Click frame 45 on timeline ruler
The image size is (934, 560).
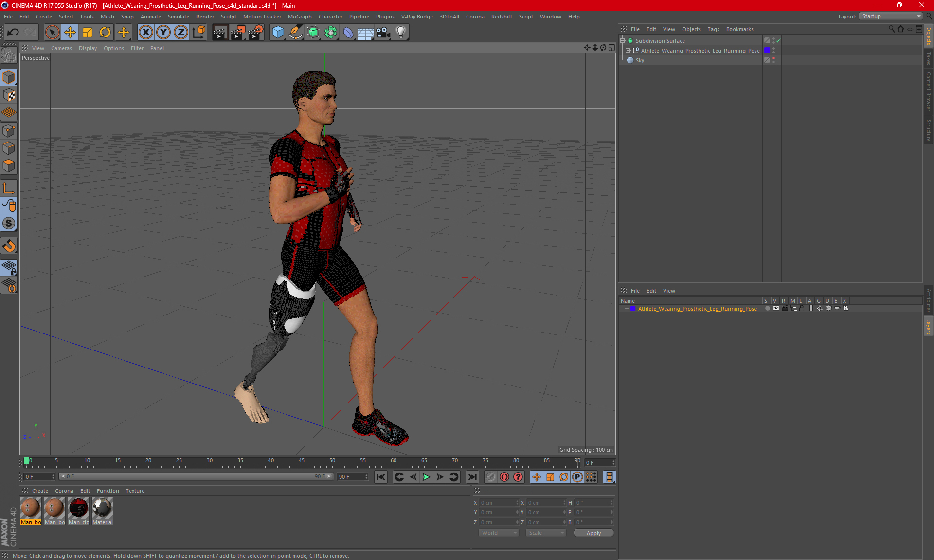point(302,461)
